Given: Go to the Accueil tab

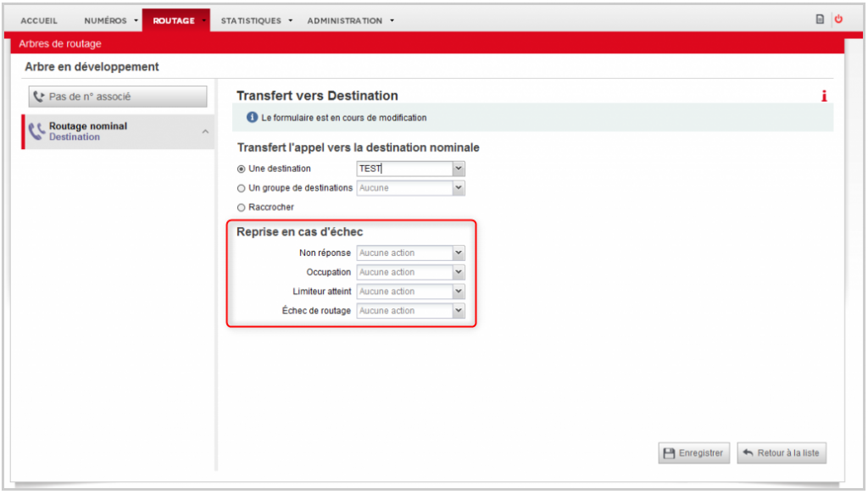Looking at the screenshot, I should click(x=39, y=20).
